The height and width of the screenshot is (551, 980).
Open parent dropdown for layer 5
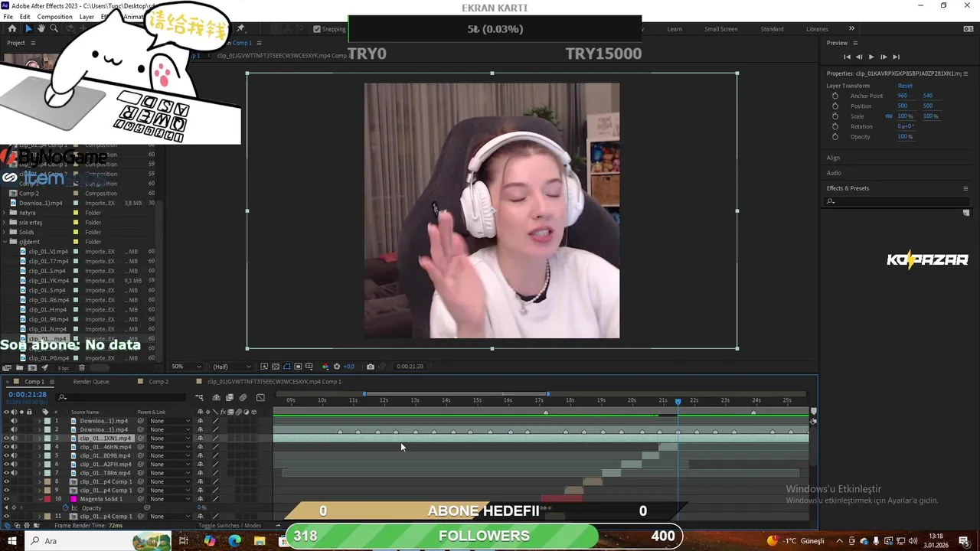coord(170,456)
